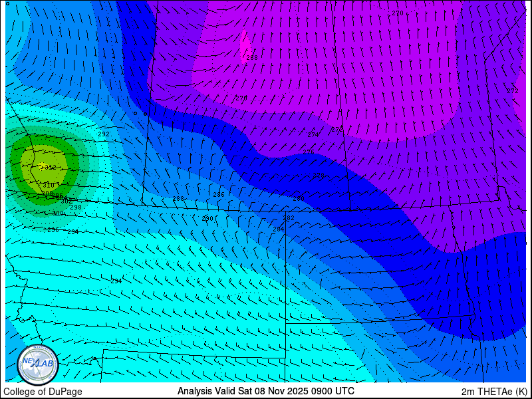Click the 310 contour label

[x=49, y=186]
